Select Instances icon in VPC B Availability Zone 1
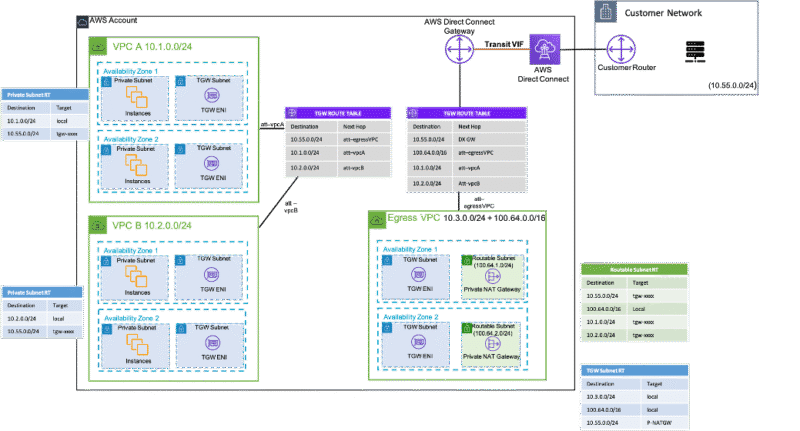Image resolution: width=800 pixels, height=431 pixels. [x=136, y=276]
